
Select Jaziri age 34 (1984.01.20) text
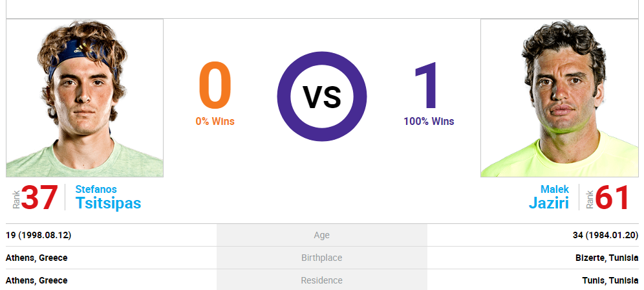point(605,235)
